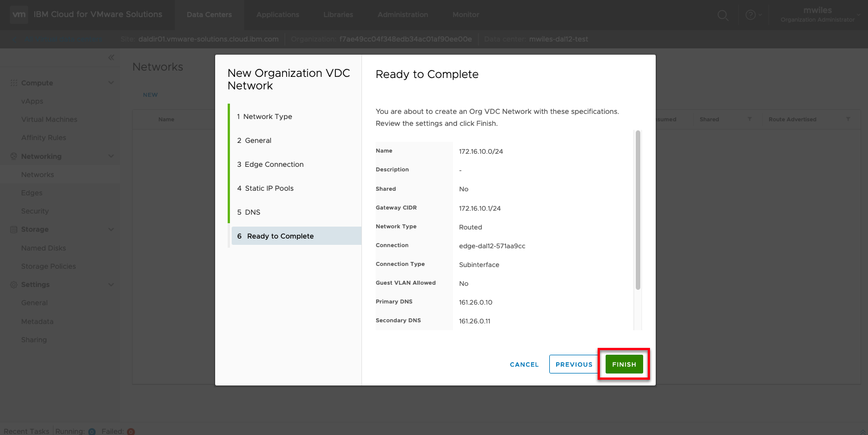Click the search magnifier icon

pyautogui.click(x=723, y=15)
